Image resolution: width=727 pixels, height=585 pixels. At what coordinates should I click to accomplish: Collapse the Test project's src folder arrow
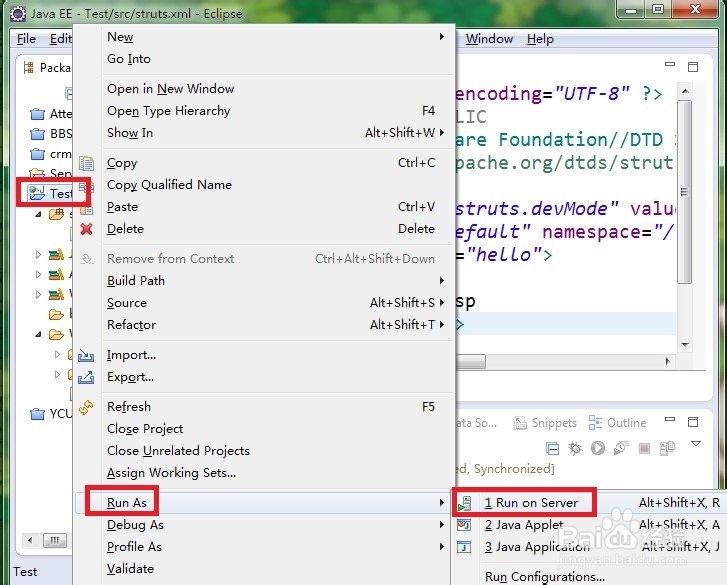click(x=38, y=214)
